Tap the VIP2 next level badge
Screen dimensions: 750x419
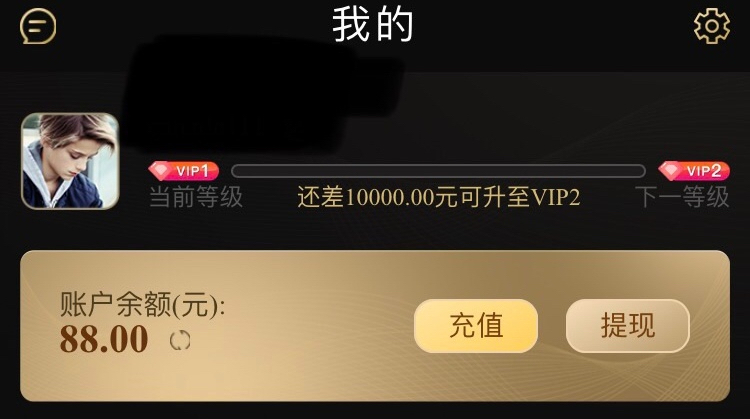694,171
